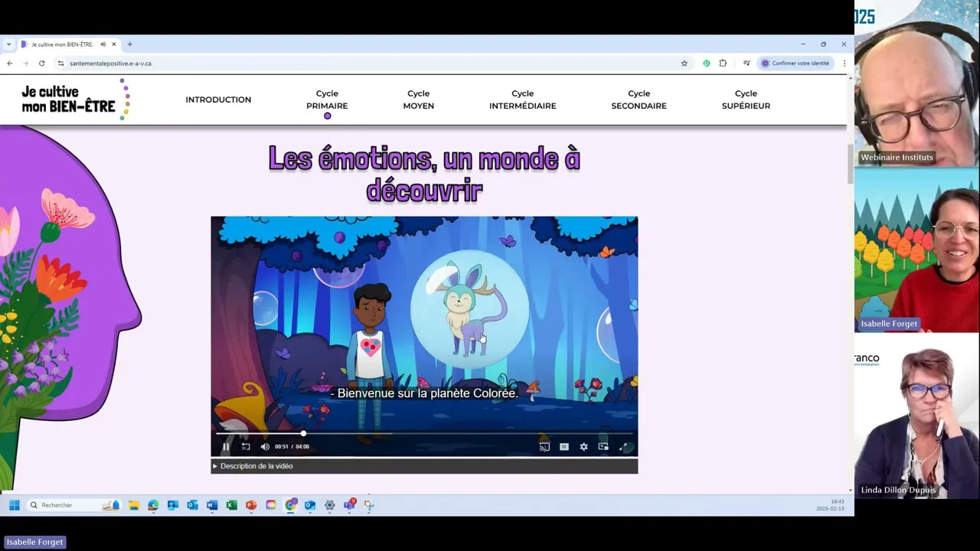Click the video progress bar

pyautogui.click(x=424, y=434)
